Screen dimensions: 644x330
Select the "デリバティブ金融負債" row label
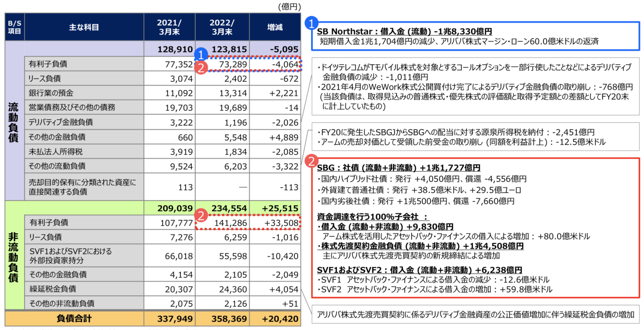pos(61,122)
